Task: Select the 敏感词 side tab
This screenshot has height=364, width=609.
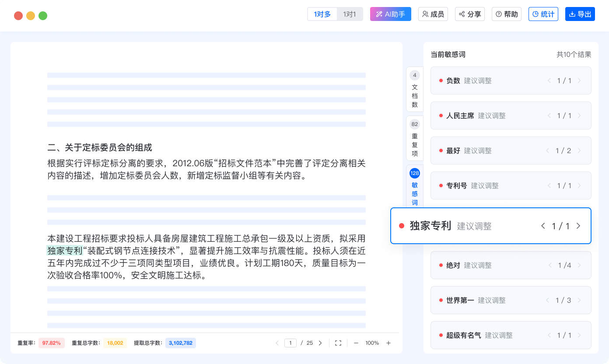Action: [x=415, y=187]
